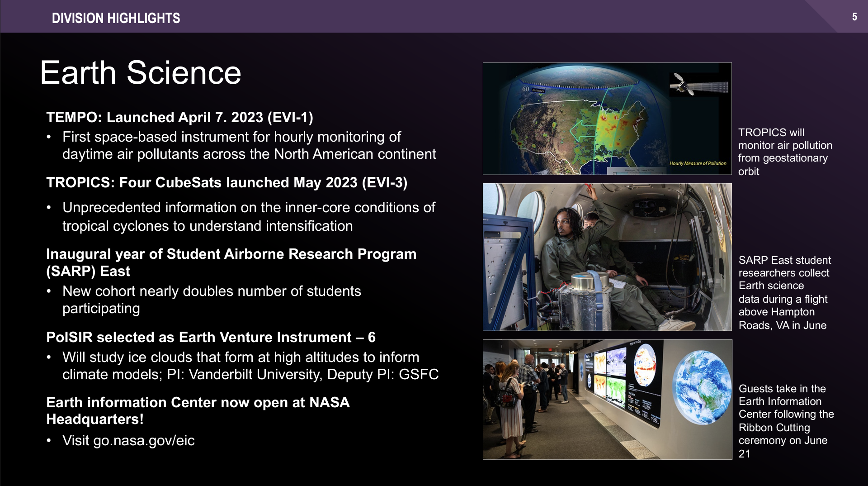Open the SARP East aircraft photo
868x486 pixels.
coord(607,257)
